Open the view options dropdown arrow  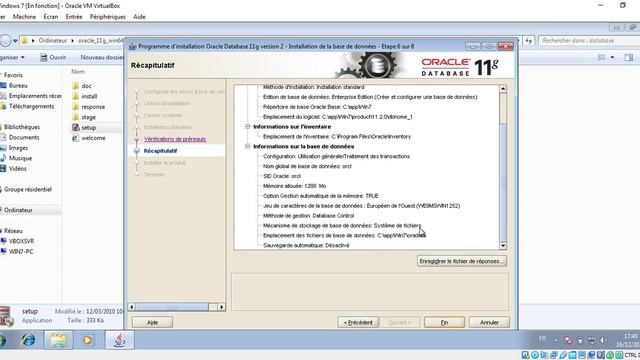click(612, 58)
